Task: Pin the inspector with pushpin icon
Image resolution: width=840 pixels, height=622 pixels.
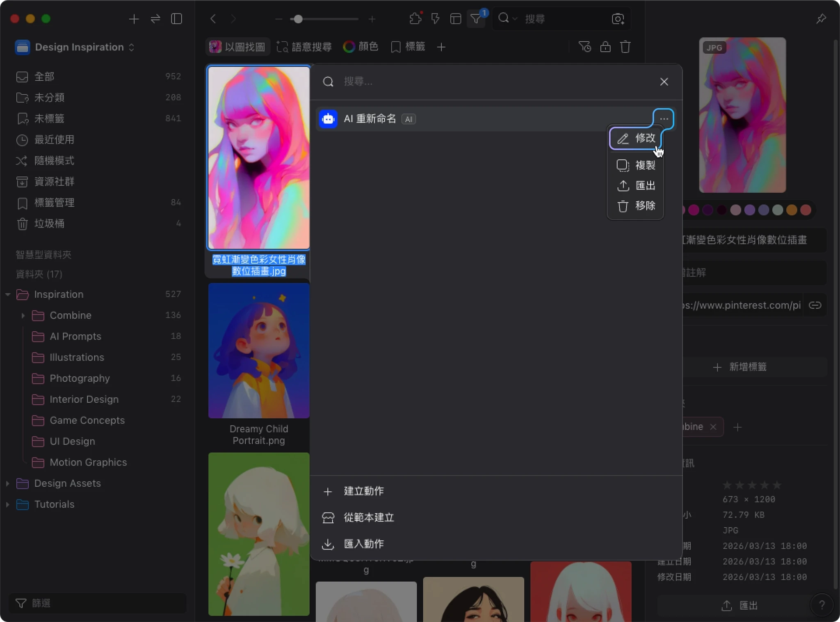Action: (x=821, y=19)
